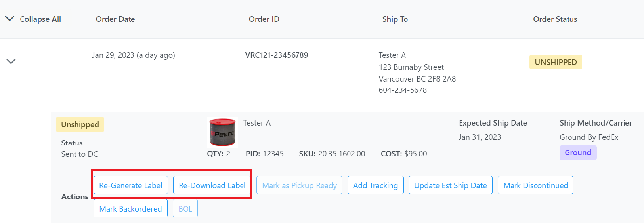Sort by the Order ID column header

(x=264, y=19)
